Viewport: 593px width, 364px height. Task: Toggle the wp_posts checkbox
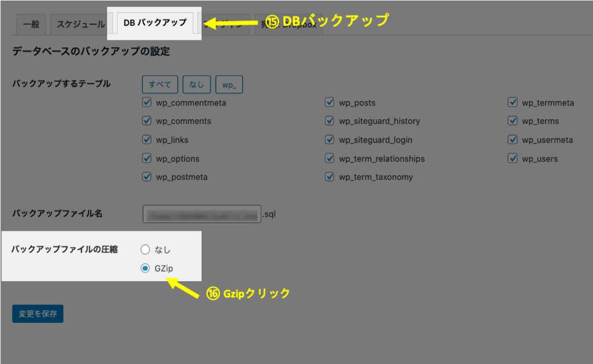tap(330, 102)
